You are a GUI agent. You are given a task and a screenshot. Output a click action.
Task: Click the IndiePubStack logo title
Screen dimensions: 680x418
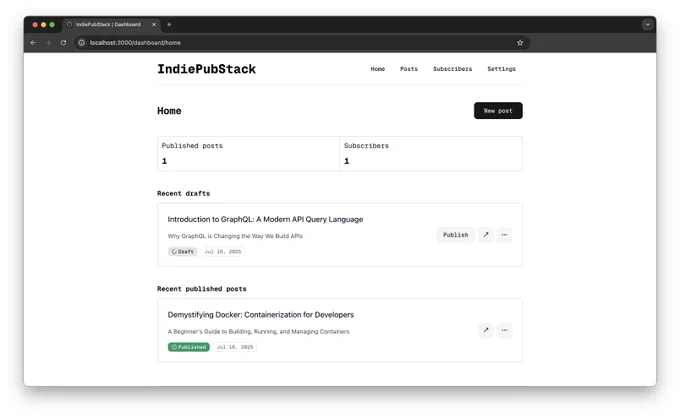tap(206, 69)
